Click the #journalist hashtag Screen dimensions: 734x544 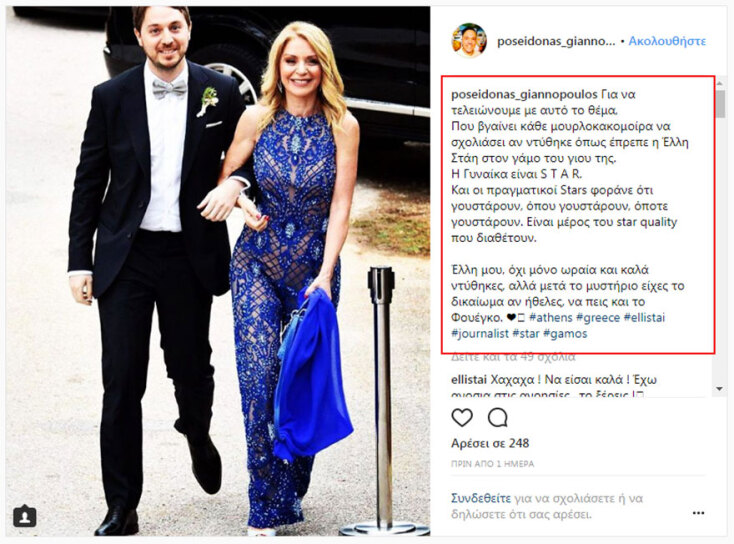[x=480, y=333]
